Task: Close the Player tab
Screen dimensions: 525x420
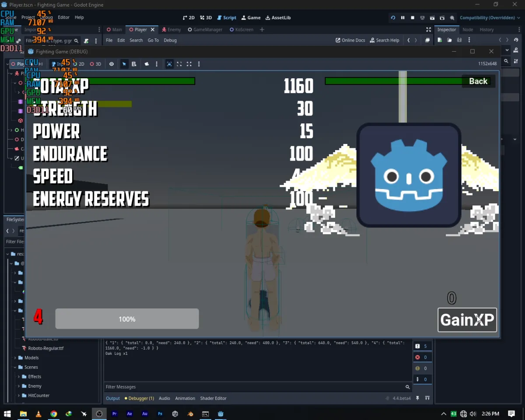Action: [x=153, y=29]
